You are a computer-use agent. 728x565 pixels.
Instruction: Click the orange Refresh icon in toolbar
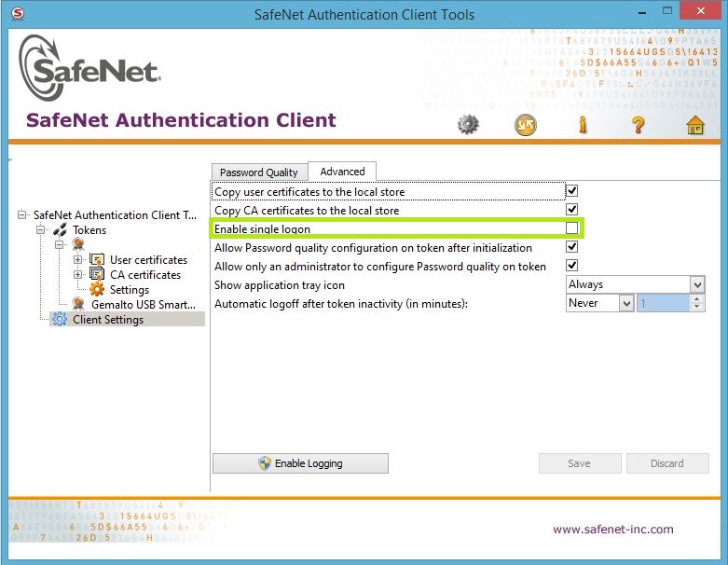(x=526, y=124)
